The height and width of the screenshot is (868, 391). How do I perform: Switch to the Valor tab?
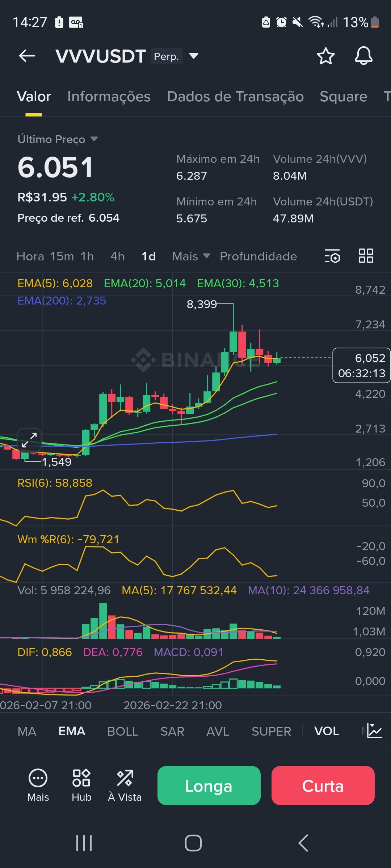[34, 97]
